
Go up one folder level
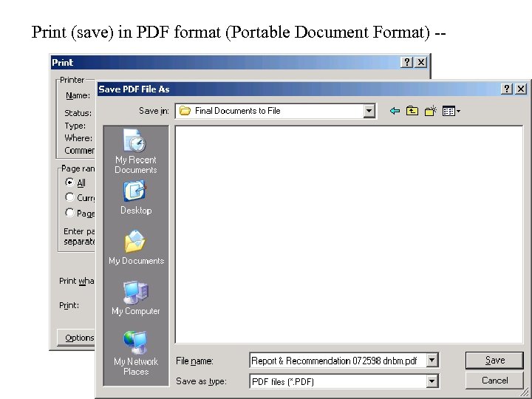[412, 111]
